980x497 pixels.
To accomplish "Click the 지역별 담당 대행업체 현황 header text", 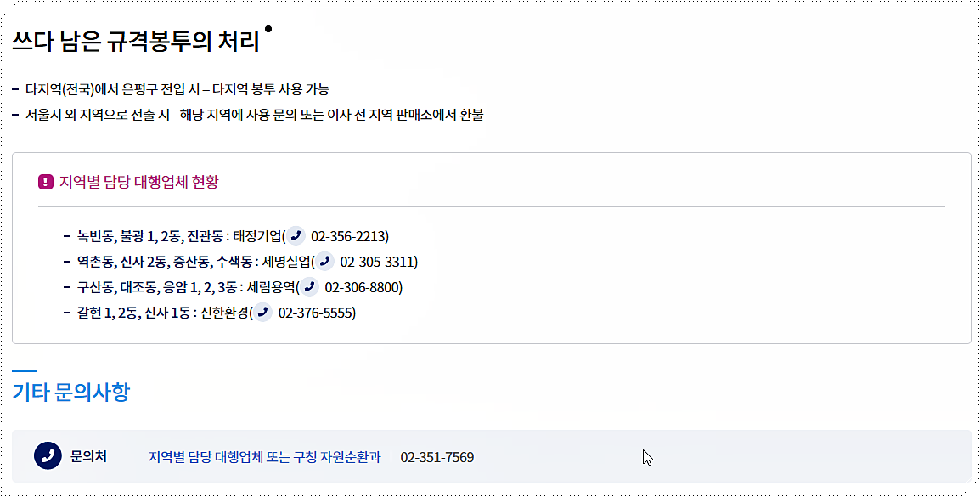I will pyautogui.click(x=139, y=182).
